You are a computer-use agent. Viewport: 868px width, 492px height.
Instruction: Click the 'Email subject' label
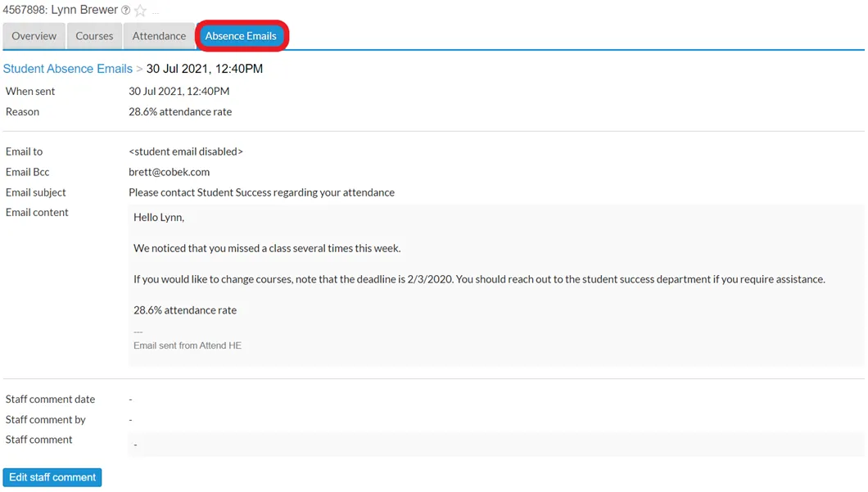(x=35, y=192)
